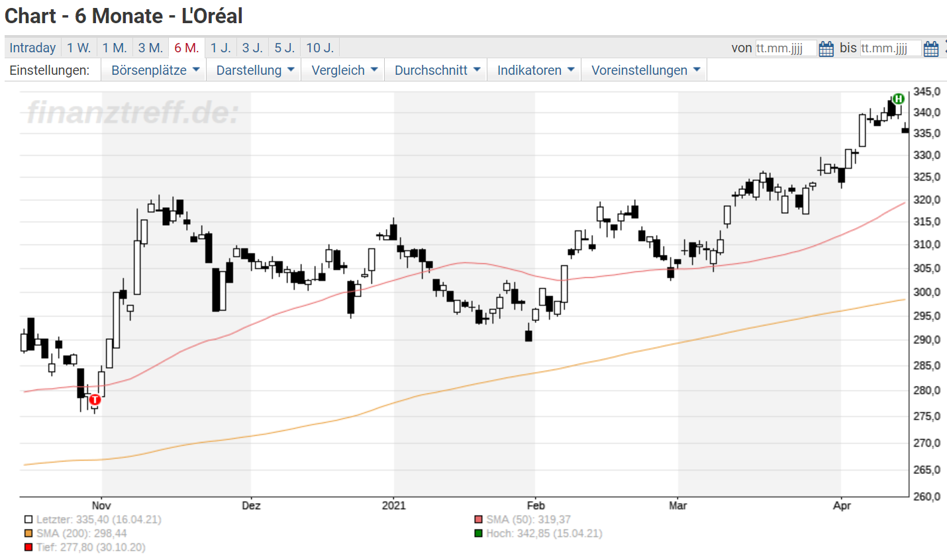Expand the Voreinstellungen dropdown
947x560 pixels.
coord(645,70)
